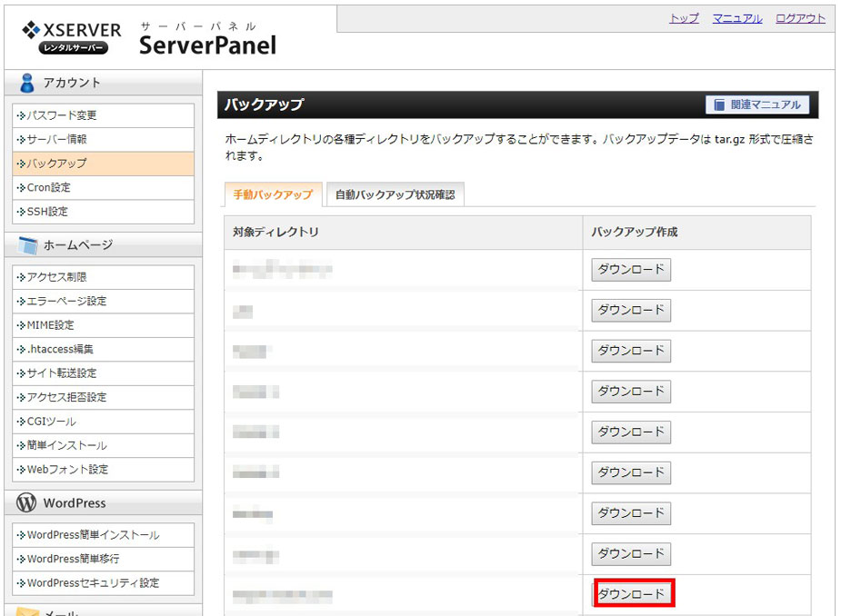Open the 関連マニュアル button
The width and height of the screenshot is (841, 616).
(x=757, y=104)
